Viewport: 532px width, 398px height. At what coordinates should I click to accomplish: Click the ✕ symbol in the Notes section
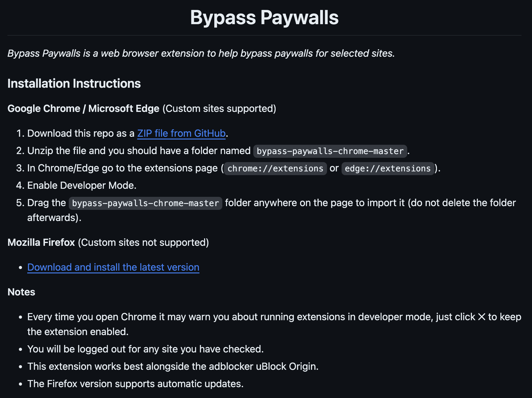pyautogui.click(x=482, y=317)
